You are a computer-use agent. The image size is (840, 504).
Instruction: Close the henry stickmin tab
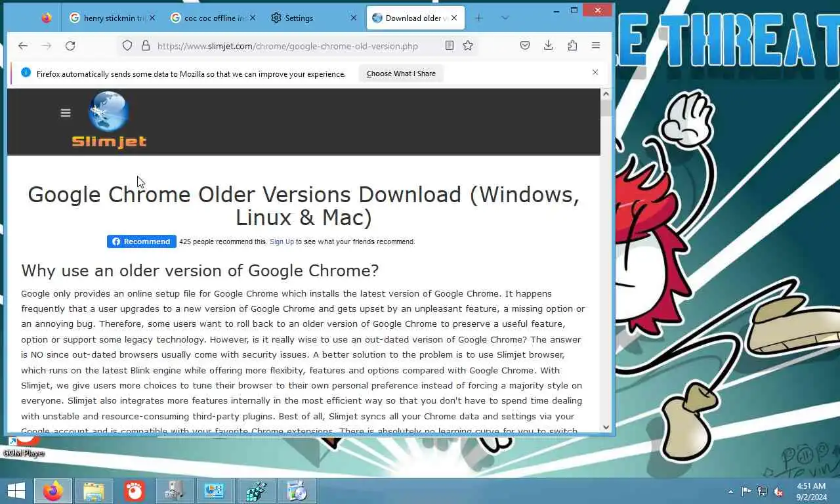[x=152, y=18]
